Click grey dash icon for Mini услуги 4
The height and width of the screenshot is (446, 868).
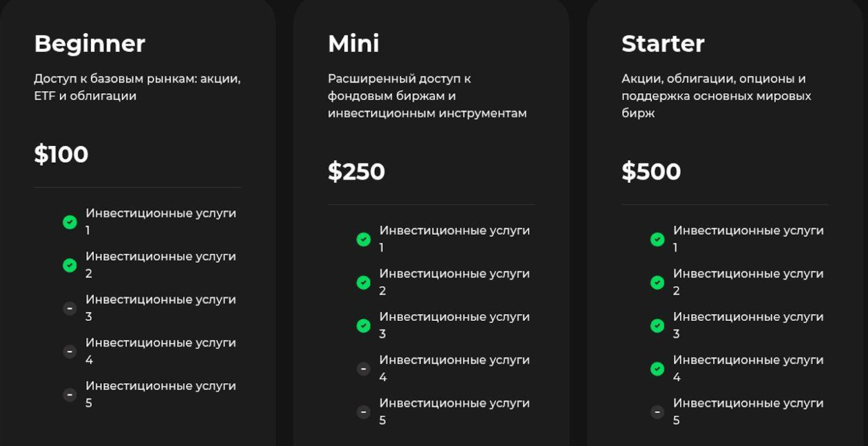pos(363,369)
